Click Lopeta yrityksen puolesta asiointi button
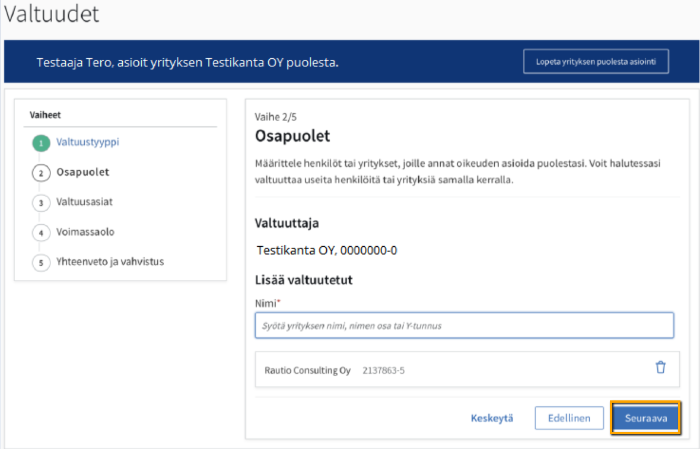Image resolution: width=700 pixels, height=449 pixels. tap(594, 62)
